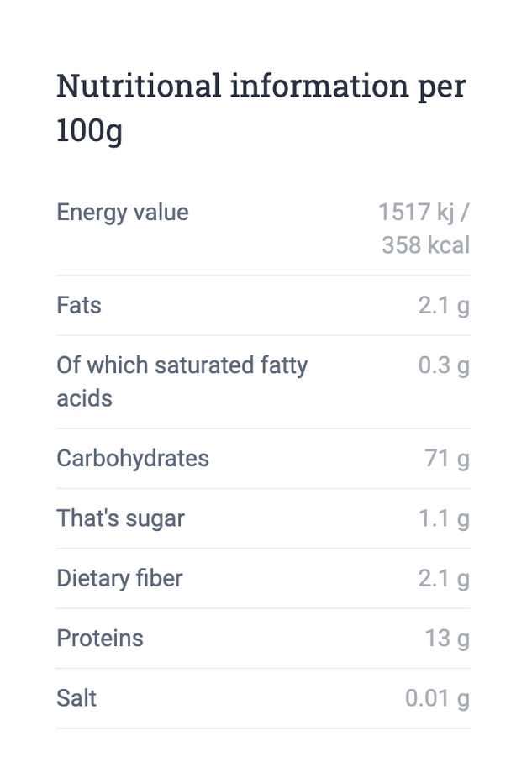This screenshot has width=532, height=778.
Task: Select the 71 g carbohydrates value
Action: [447, 459]
